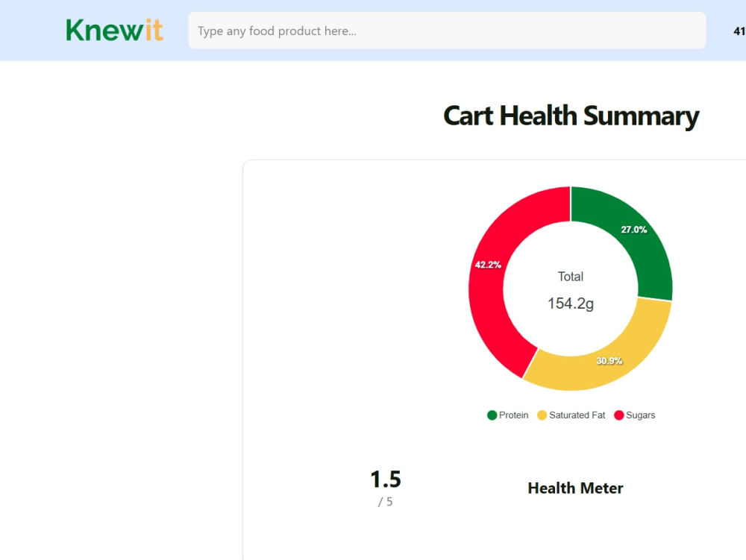This screenshot has height=560, width=746.
Task: Click the 42.2% chart label
Action: click(x=488, y=265)
